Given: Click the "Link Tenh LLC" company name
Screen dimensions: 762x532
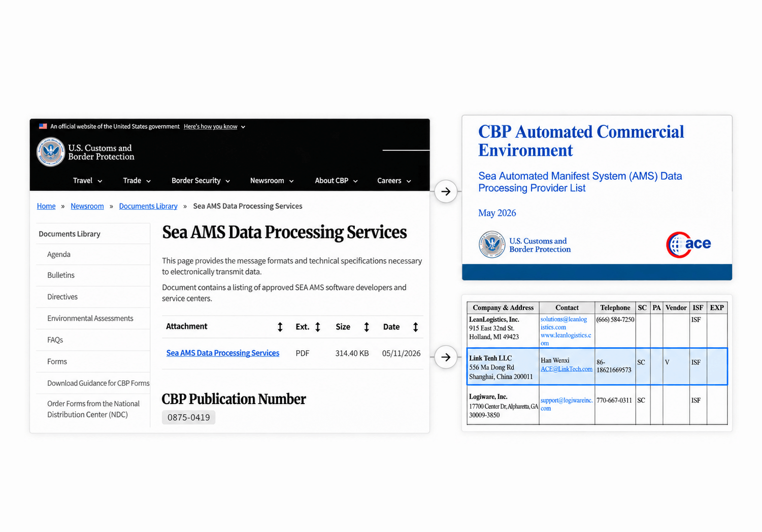Looking at the screenshot, I should [490, 358].
